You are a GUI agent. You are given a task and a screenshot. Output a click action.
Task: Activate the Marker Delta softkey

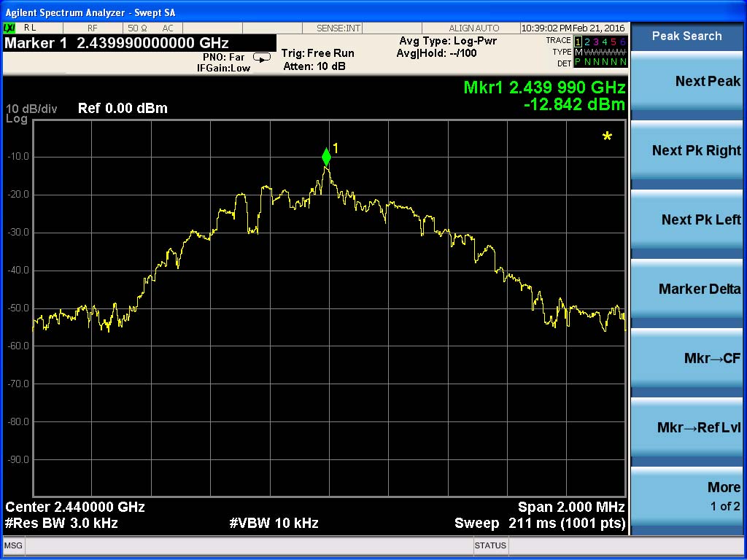(x=687, y=289)
